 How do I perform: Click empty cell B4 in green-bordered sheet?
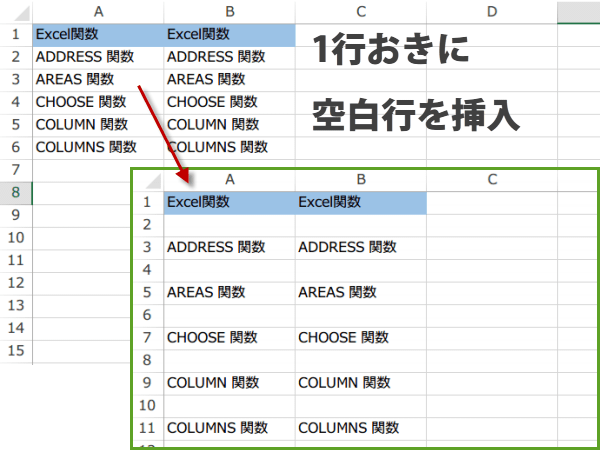click(x=361, y=271)
